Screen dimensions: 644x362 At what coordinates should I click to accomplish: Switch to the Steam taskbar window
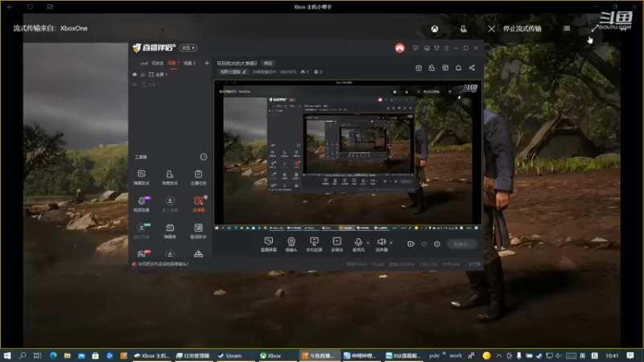tap(234, 356)
